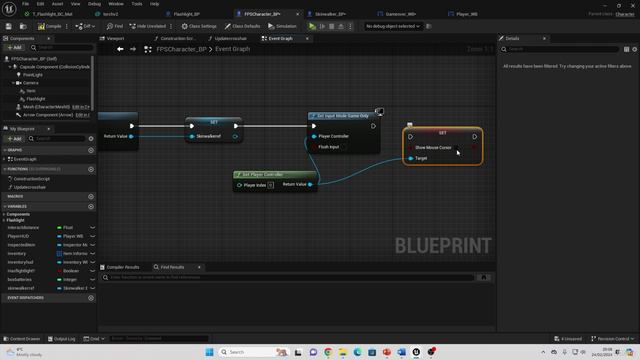Add new event dispatcher with plus icon
640x360 pixels.
[91, 298]
